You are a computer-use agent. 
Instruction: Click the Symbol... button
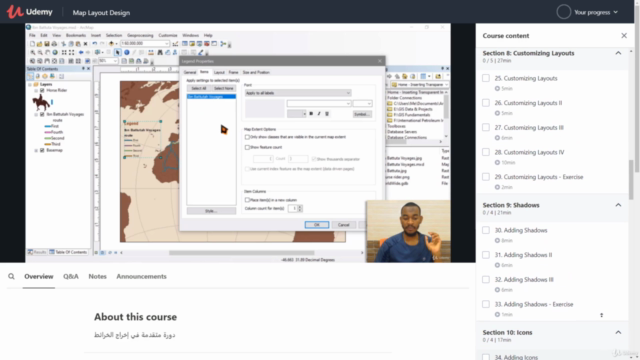[362, 114]
